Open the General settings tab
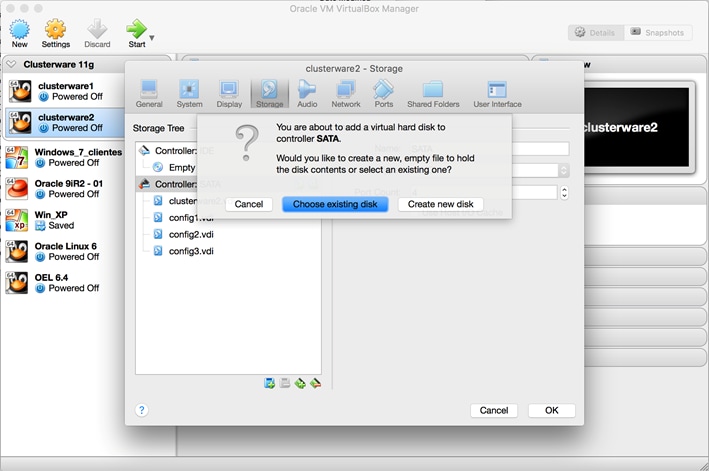 point(149,94)
